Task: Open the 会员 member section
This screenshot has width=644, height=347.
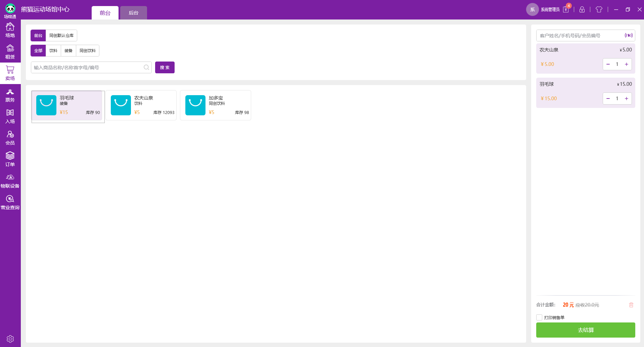Action: pos(10,138)
